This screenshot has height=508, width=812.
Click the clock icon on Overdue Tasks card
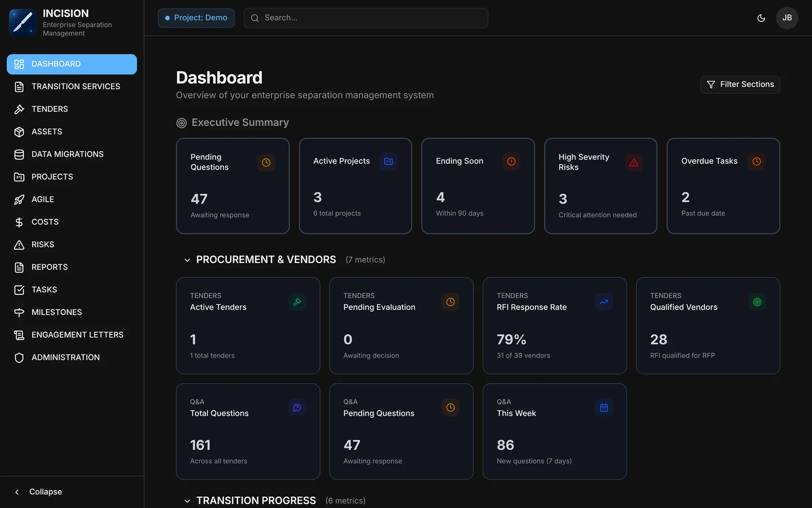click(x=757, y=161)
